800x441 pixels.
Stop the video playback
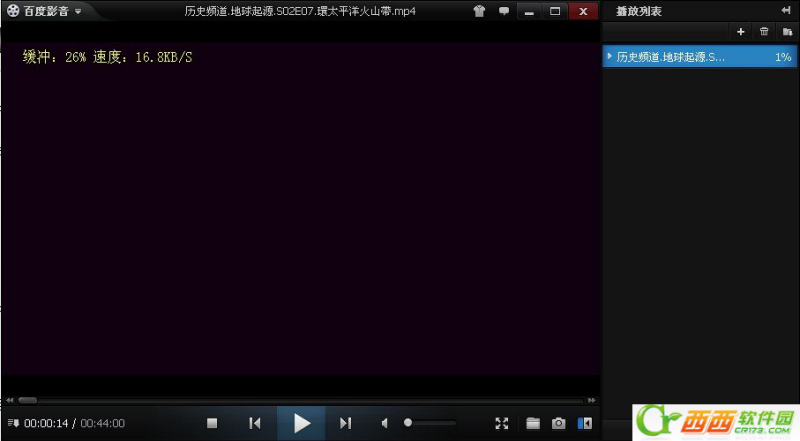tap(212, 423)
